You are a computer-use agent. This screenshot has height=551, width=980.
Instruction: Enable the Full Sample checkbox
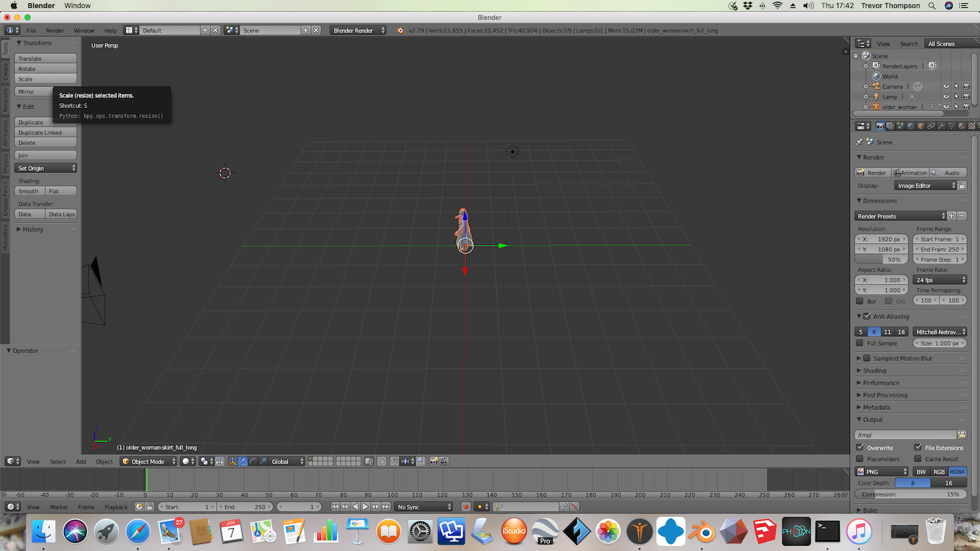860,343
